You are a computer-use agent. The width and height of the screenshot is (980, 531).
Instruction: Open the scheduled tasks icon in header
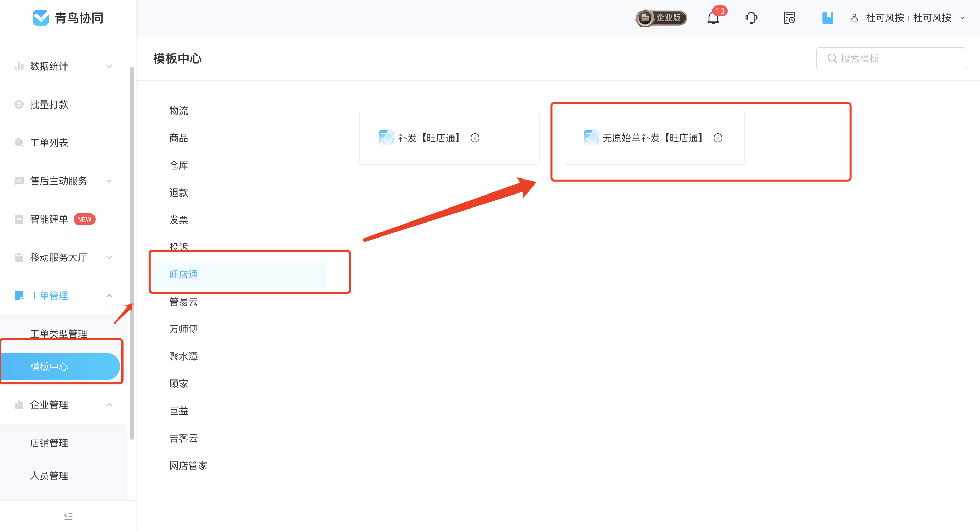[789, 18]
